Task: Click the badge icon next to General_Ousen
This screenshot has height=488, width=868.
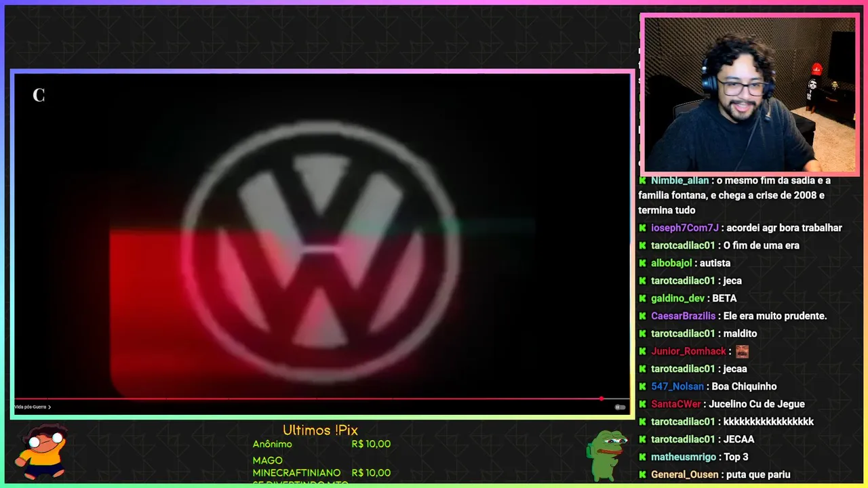Action: (x=642, y=474)
